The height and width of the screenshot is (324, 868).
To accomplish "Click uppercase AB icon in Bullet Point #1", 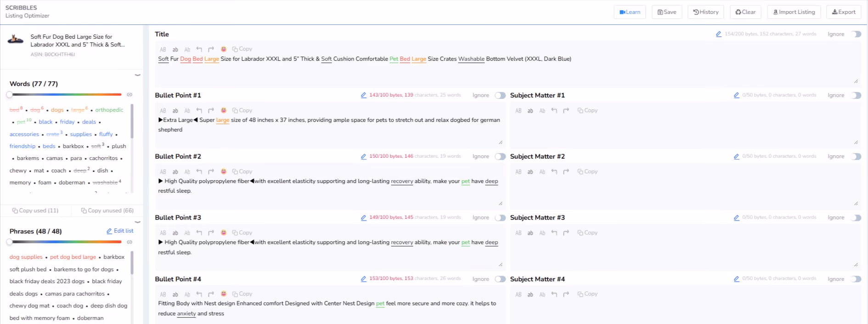I will [163, 111].
